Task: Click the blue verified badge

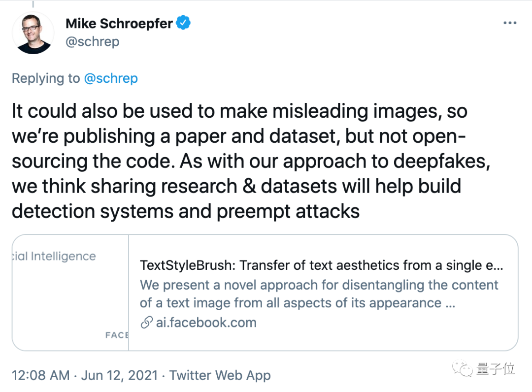Action: click(184, 23)
